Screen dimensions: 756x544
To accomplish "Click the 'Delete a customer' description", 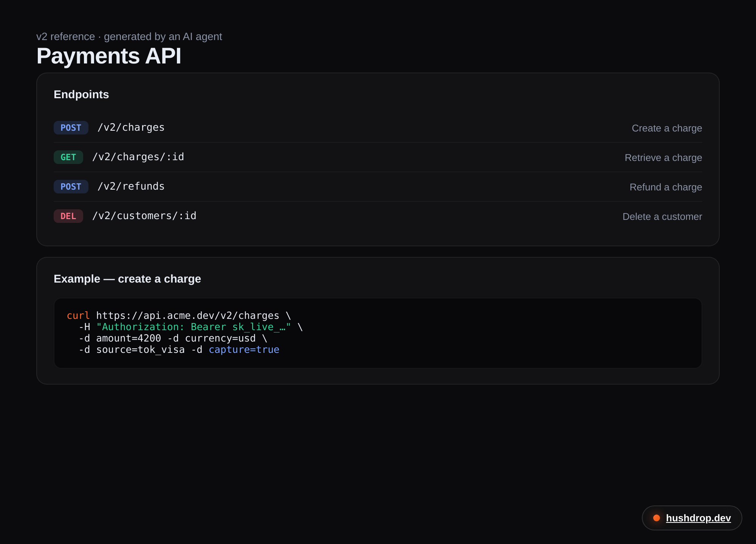I will [x=662, y=217].
